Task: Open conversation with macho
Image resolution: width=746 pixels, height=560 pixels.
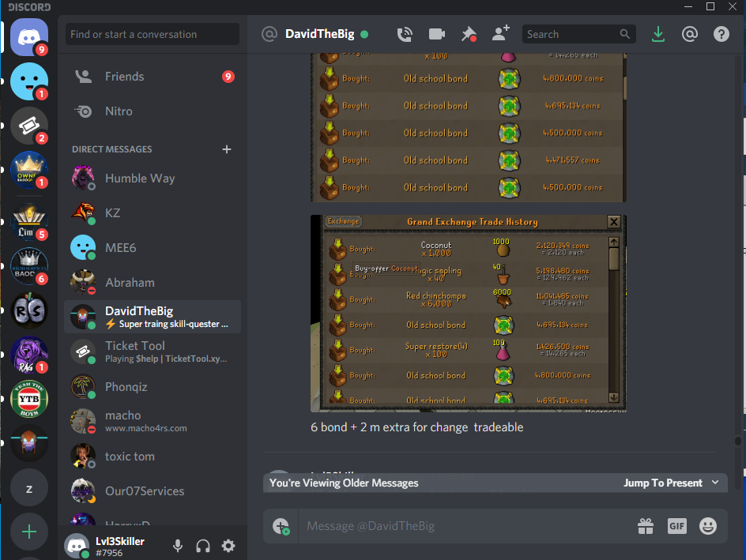Action: click(x=153, y=421)
